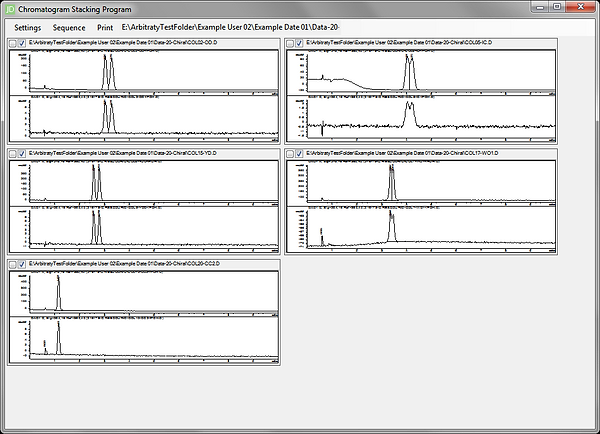This screenshot has height=434, width=600.
Task: Select upper chromatogram trace of COL17-WO1.D
Action: (421, 183)
